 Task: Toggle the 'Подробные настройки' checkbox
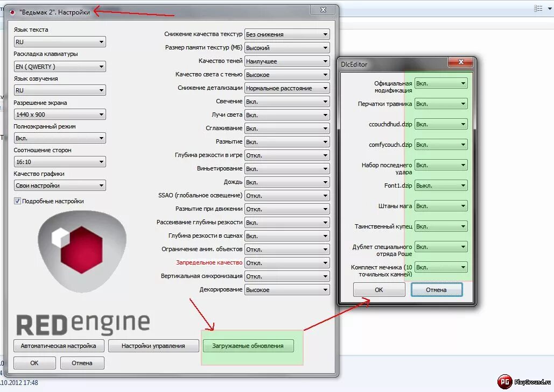(17, 201)
